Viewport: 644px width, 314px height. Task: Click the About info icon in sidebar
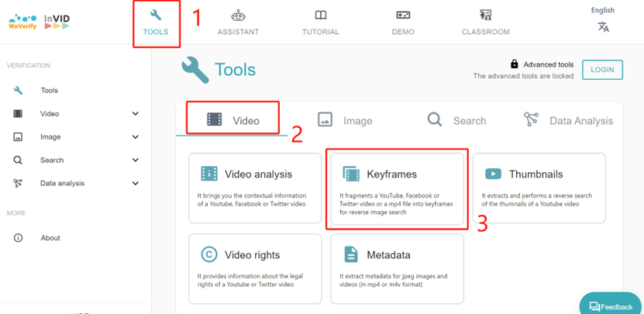pos(19,238)
